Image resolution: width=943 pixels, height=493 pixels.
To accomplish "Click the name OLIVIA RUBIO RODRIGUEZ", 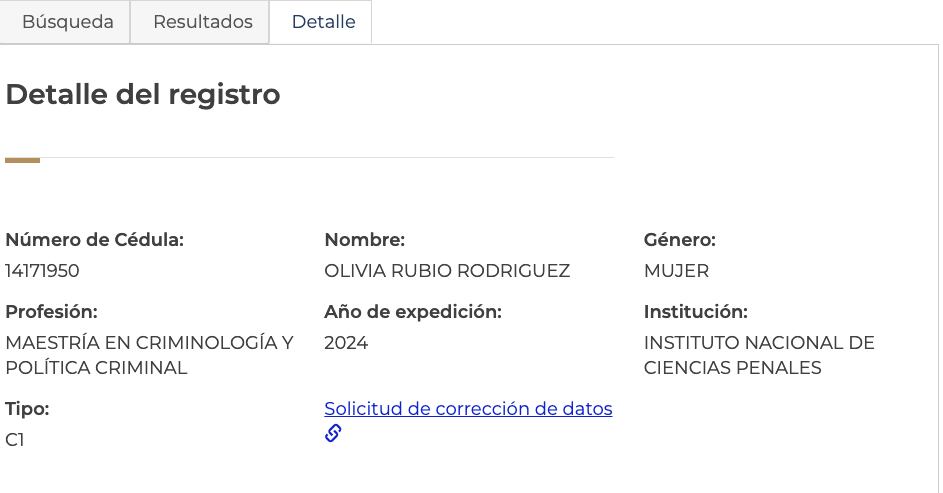I will (447, 271).
